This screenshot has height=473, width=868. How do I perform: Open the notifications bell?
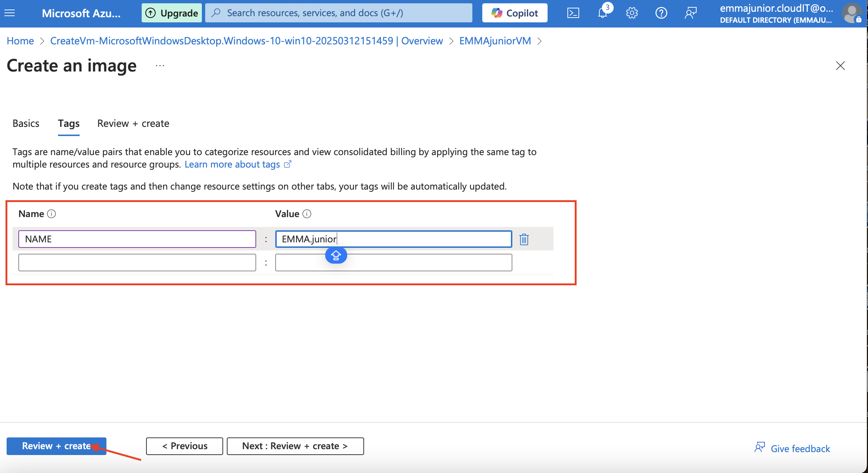[x=603, y=13]
